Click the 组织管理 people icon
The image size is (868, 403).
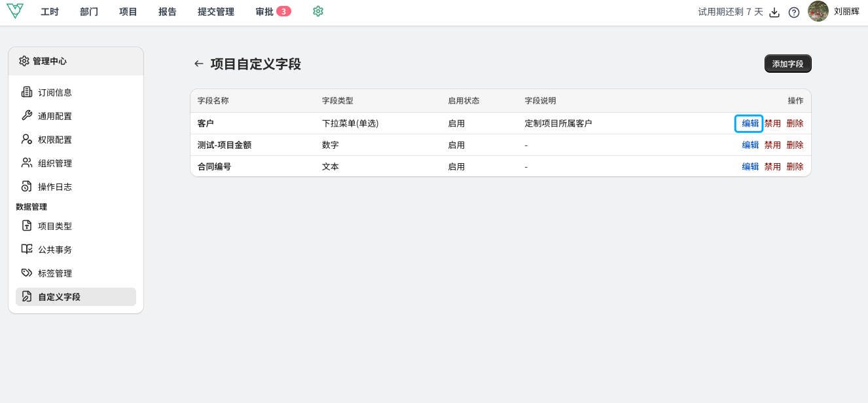click(27, 163)
